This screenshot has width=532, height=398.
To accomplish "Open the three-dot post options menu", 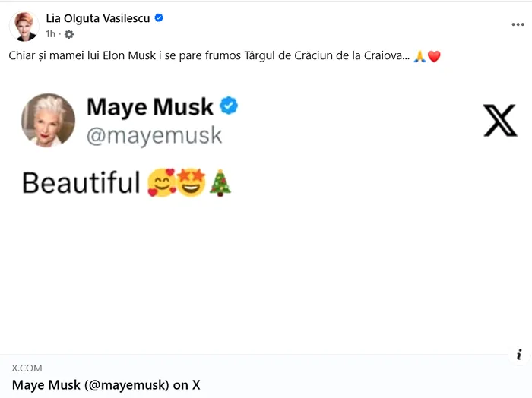I will [518, 24].
